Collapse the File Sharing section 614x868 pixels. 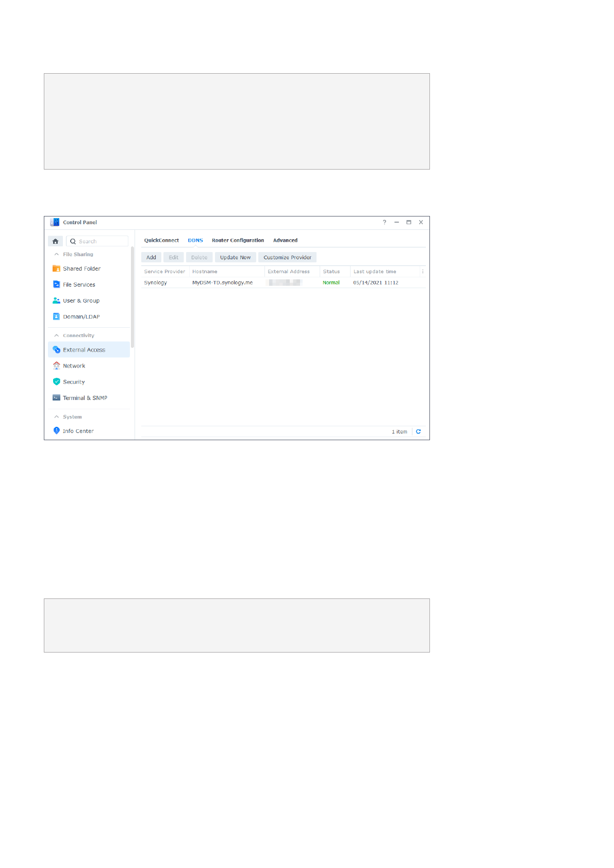[x=57, y=255]
